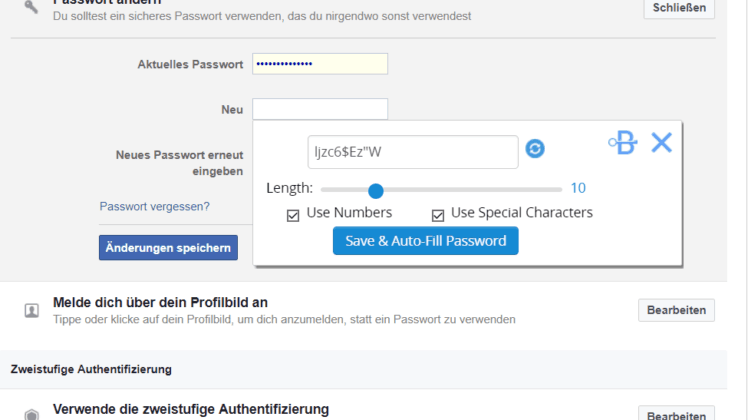Click Bearbeiten next to Profilbild login
Screen dimensions: 748x420
[676, 310]
